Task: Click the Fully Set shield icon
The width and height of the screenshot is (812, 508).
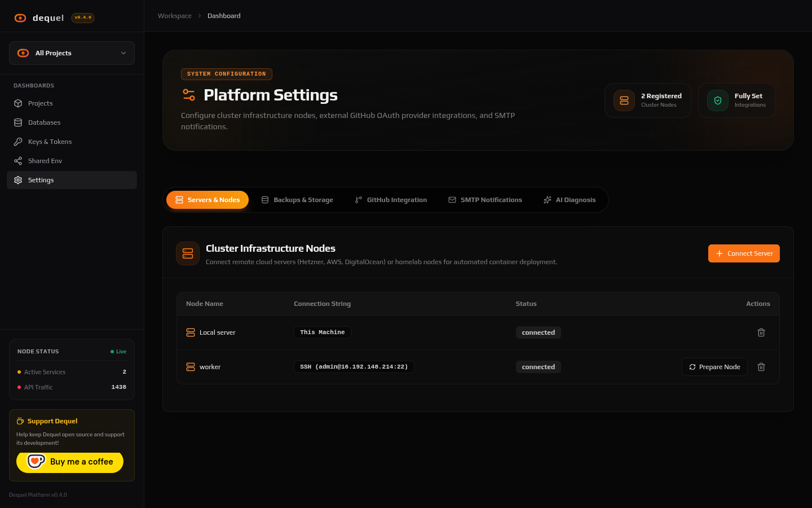Action: (718, 100)
